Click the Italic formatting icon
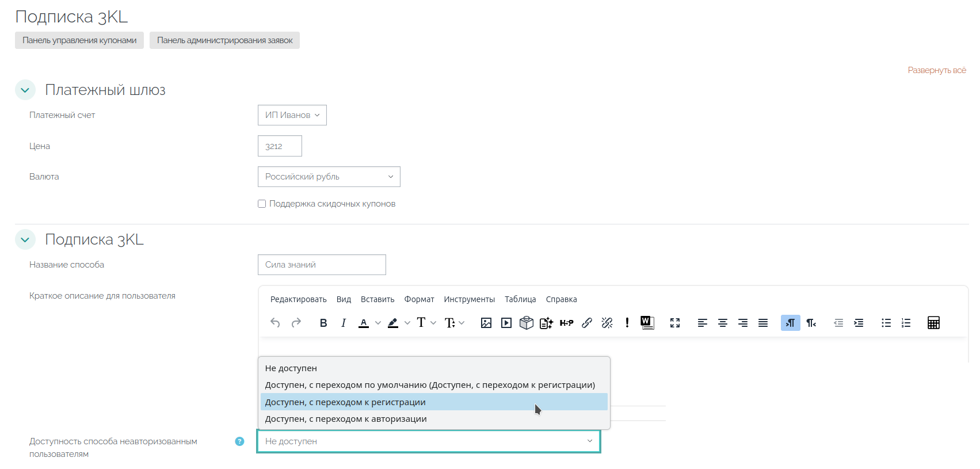Image resolution: width=980 pixels, height=469 pixels. (x=344, y=323)
